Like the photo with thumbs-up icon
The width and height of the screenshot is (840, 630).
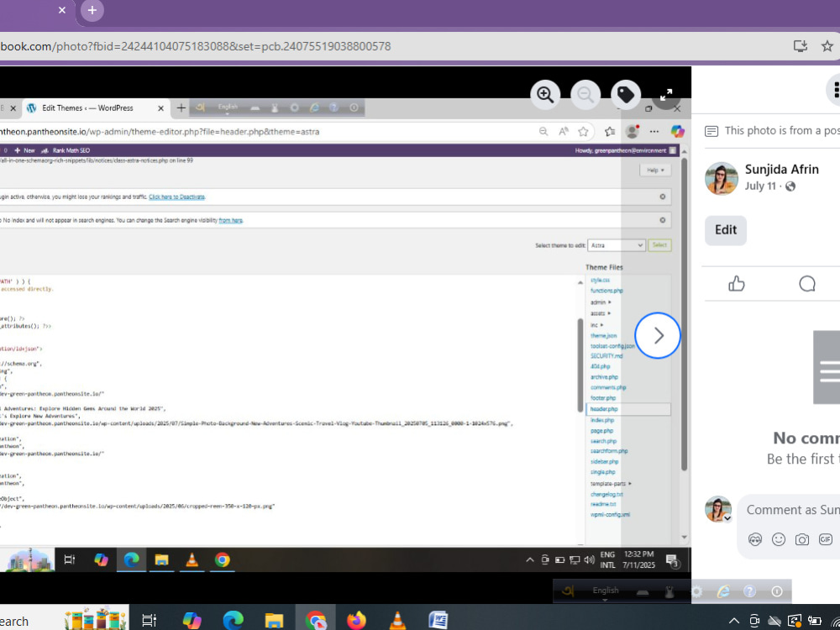pyautogui.click(x=737, y=283)
